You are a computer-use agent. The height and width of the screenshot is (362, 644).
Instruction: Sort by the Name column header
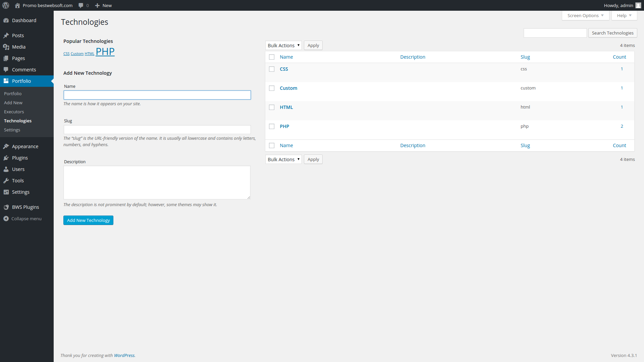286,57
